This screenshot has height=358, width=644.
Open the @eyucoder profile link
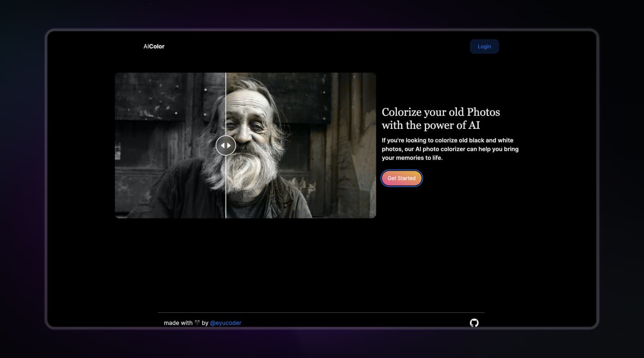(226, 323)
